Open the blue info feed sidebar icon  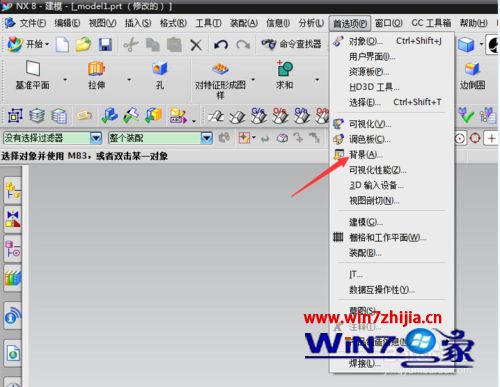(x=13, y=315)
